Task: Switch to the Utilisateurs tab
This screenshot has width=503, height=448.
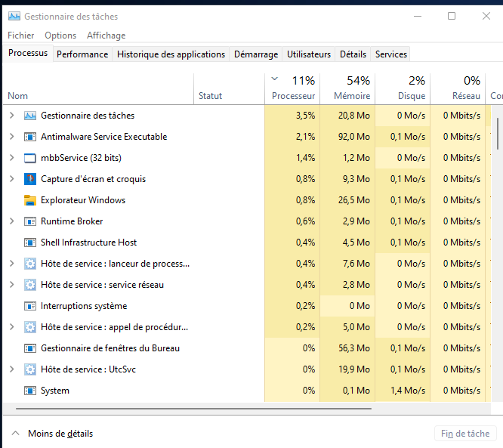Action: pos(309,54)
